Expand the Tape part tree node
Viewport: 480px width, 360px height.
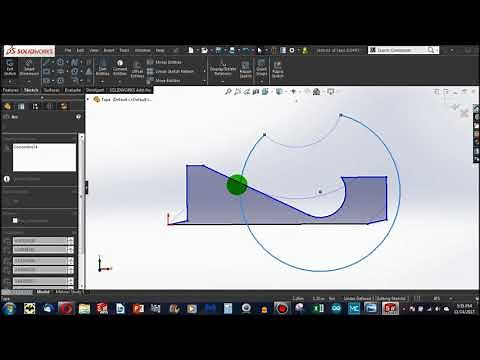88,99
